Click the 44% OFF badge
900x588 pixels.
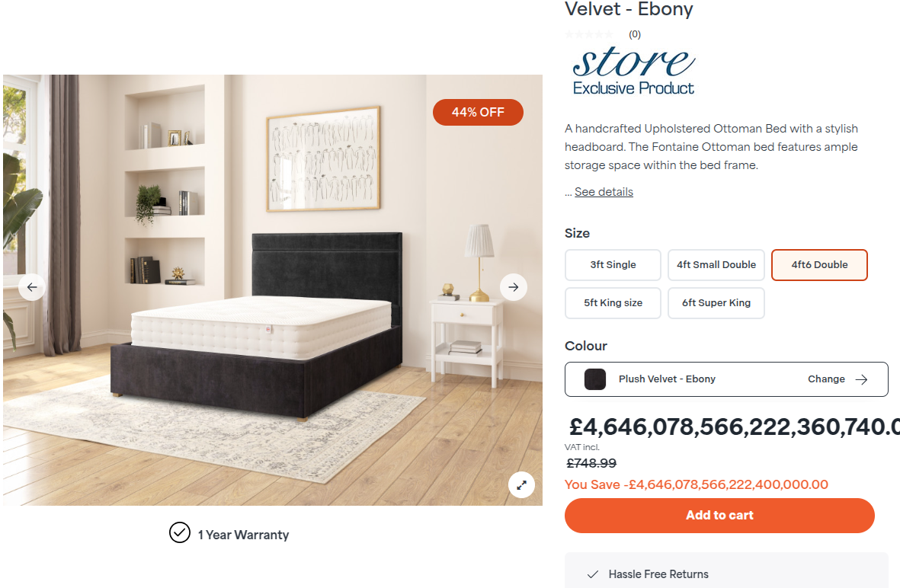(478, 112)
